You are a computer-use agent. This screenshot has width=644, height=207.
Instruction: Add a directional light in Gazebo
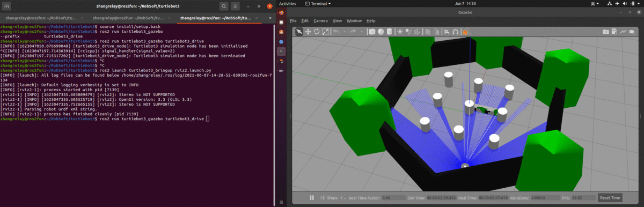(x=417, y=32)
